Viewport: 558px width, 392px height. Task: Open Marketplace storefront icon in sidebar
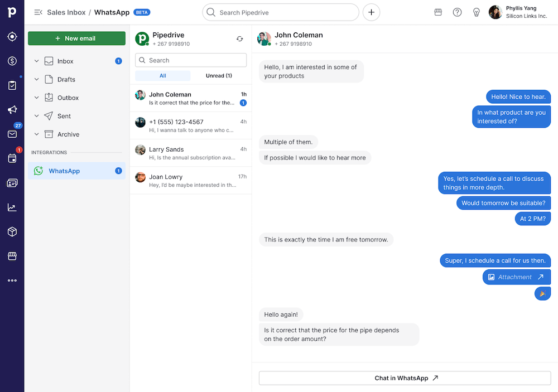[12, 256]
